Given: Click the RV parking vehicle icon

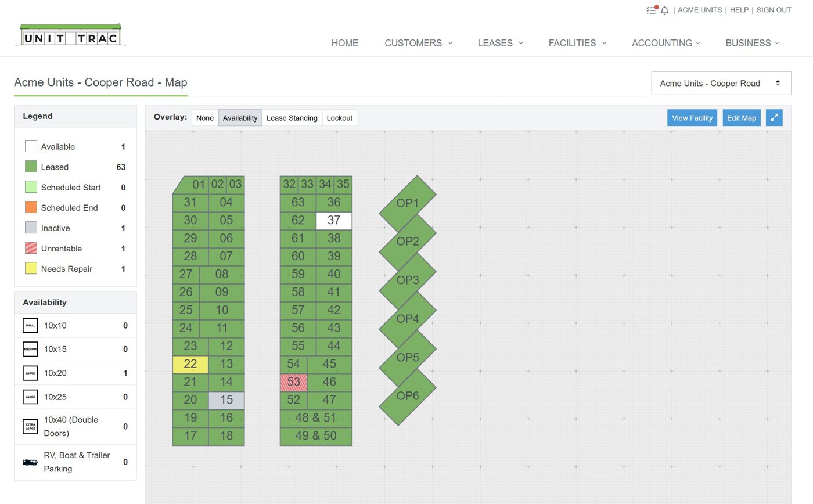Looking at the screenshot, I should pyautogui.click(x=30, y=462).
